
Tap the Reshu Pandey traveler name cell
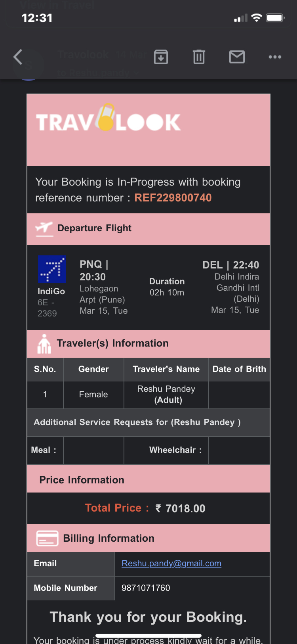(166, 394)
